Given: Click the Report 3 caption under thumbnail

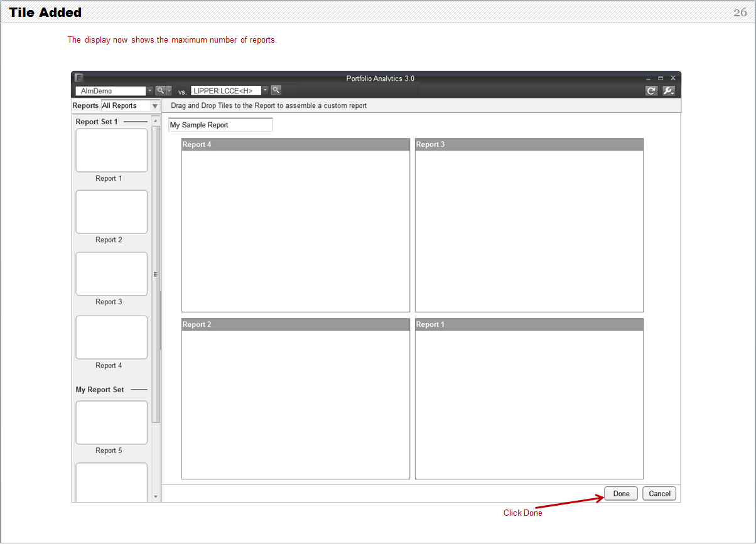Looking at the screenshot, I should point(109,302).
